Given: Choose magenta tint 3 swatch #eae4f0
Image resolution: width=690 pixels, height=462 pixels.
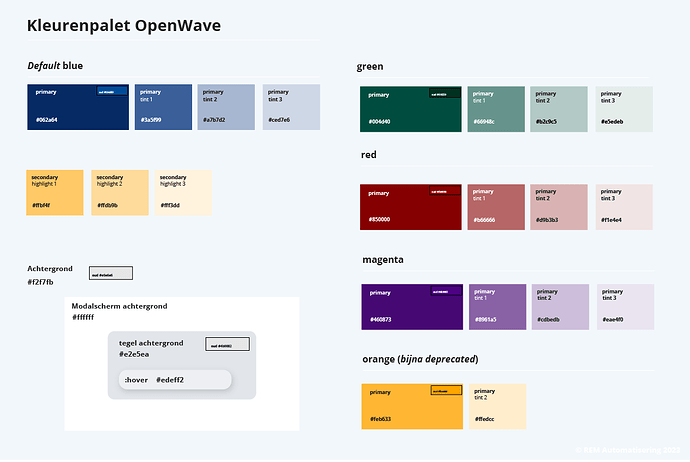Looking at the screenshot, I should pyautogui.click(x=625, y=307).
